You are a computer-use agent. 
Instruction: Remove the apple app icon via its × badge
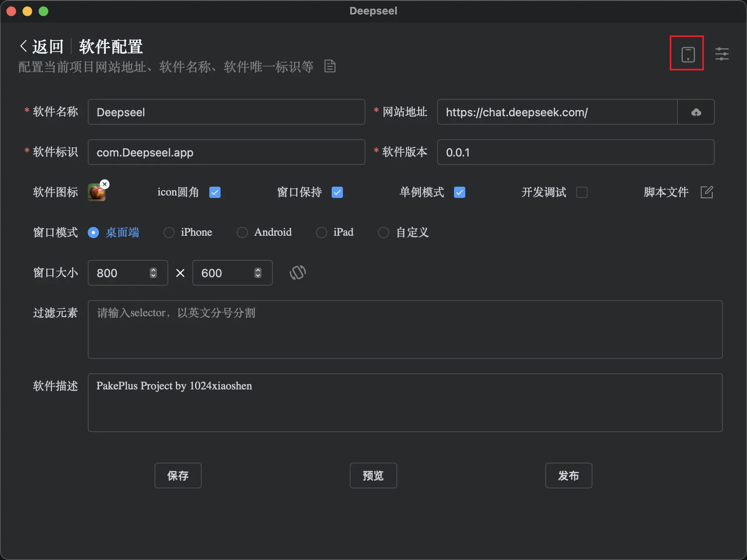105,184
